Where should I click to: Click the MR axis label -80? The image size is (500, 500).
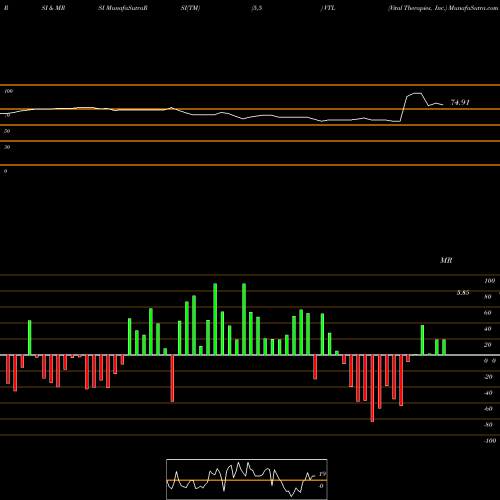[x=488, y=425]
